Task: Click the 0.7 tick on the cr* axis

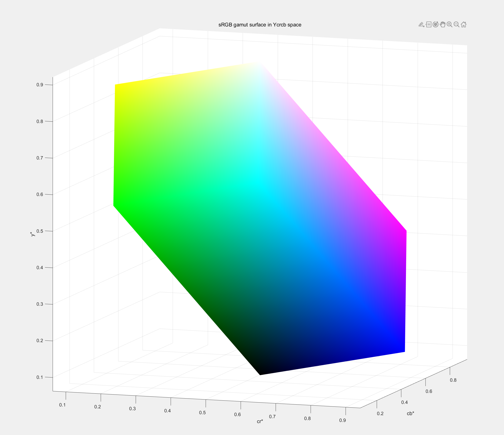Action: point(272,417)
